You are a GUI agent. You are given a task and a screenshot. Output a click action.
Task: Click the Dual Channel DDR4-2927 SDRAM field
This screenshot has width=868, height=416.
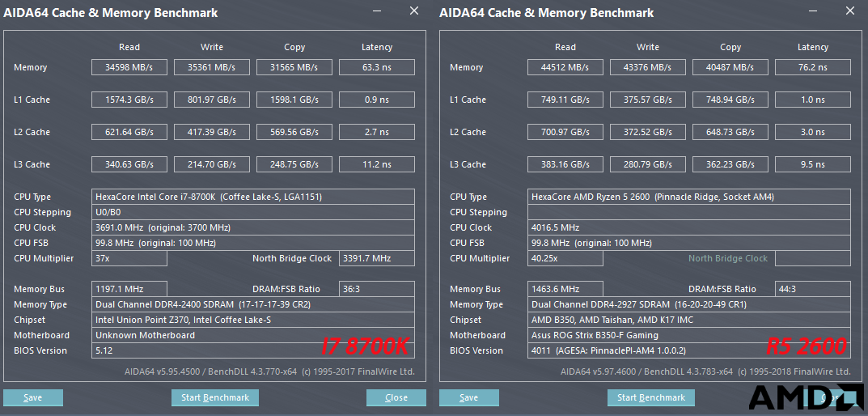(689, 304)
